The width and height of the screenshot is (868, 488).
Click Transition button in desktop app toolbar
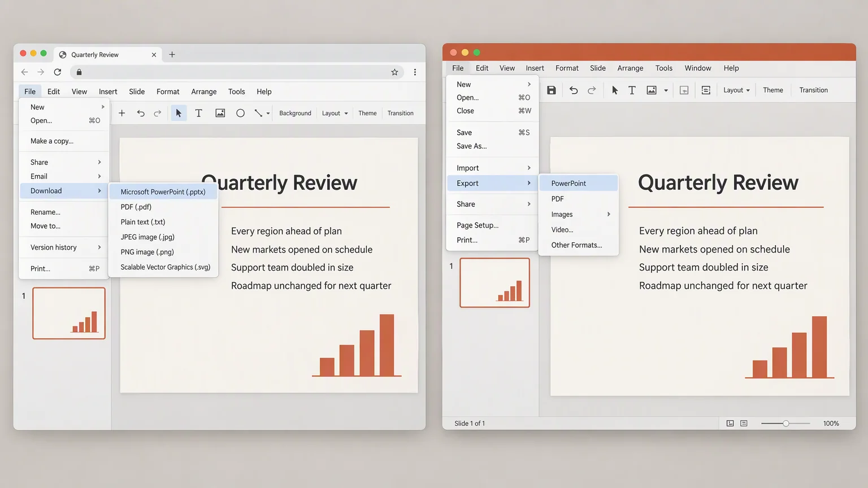point(813,90)
